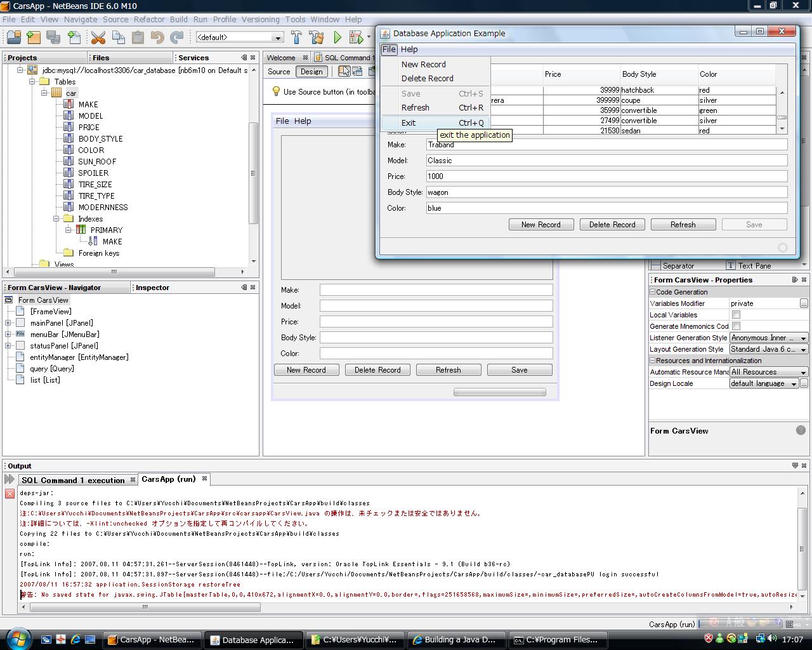812x650 pixels.
Task: Run the main project with green arrow
Action: [x=337, y=37]
